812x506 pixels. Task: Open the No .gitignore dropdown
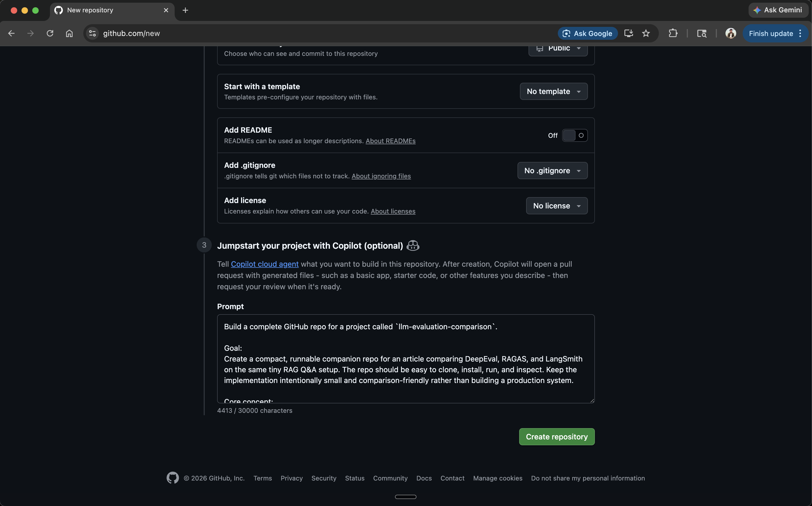click(552, 170)
